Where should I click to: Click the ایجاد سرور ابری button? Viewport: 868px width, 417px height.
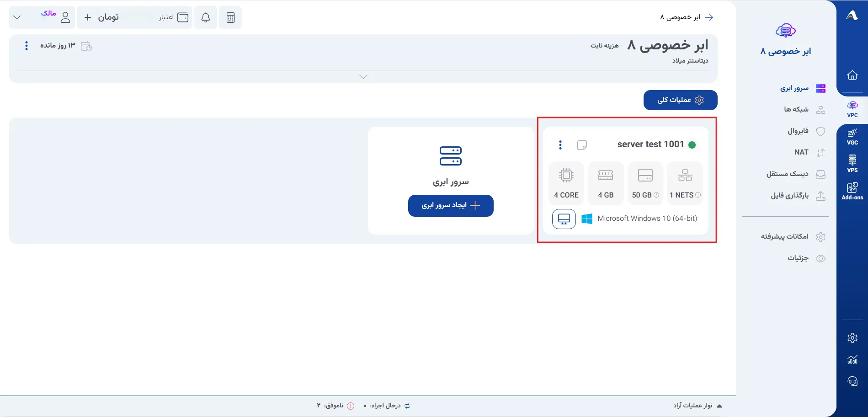tap(451, 206)
